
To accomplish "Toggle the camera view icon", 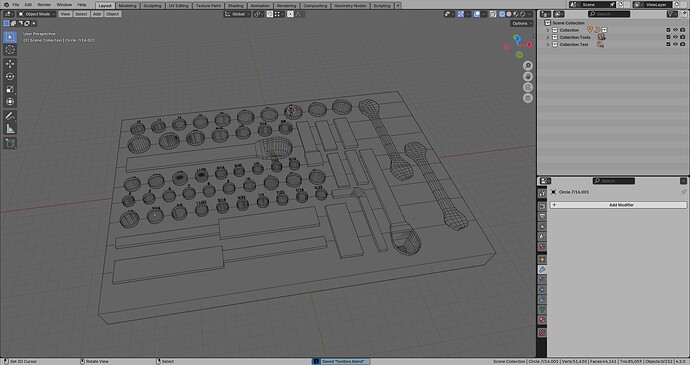I will (x=528, y=87).
